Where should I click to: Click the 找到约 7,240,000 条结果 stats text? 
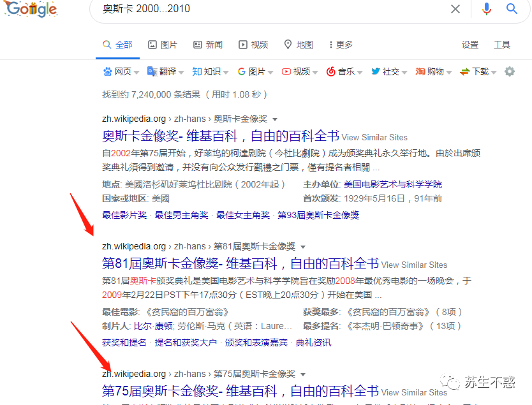151,94
